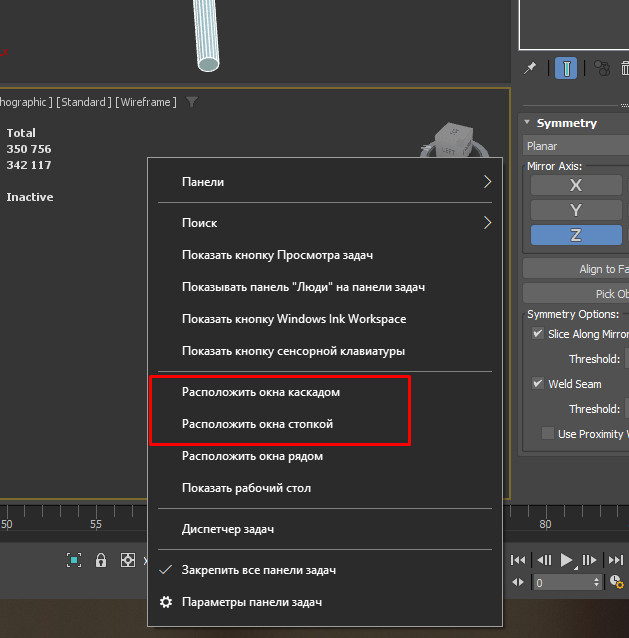Click the ViewCube in the viewport
This screenshot has height=638, width=629.
454,141
